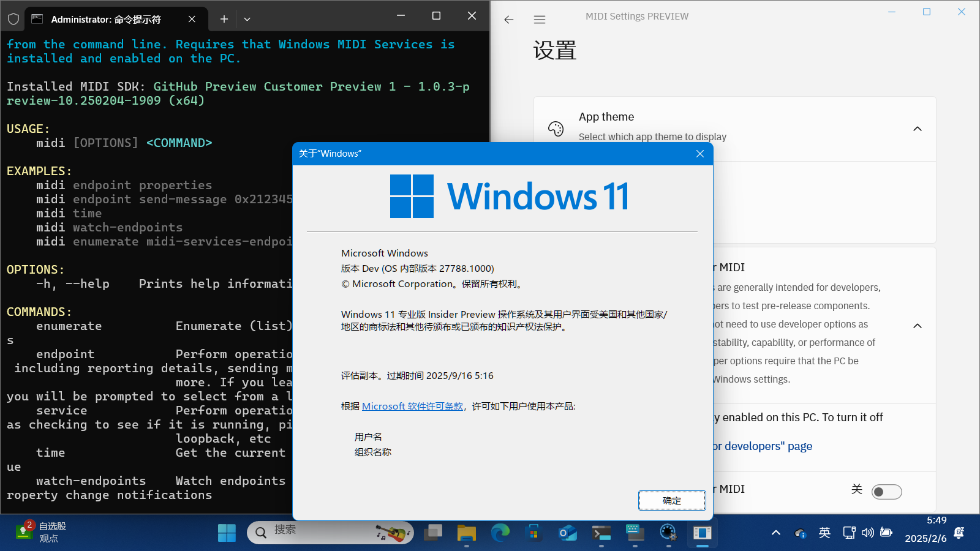980x551 pixels.
Task: Close the 命令提示符 terminal tab
Action: [192, 19]
